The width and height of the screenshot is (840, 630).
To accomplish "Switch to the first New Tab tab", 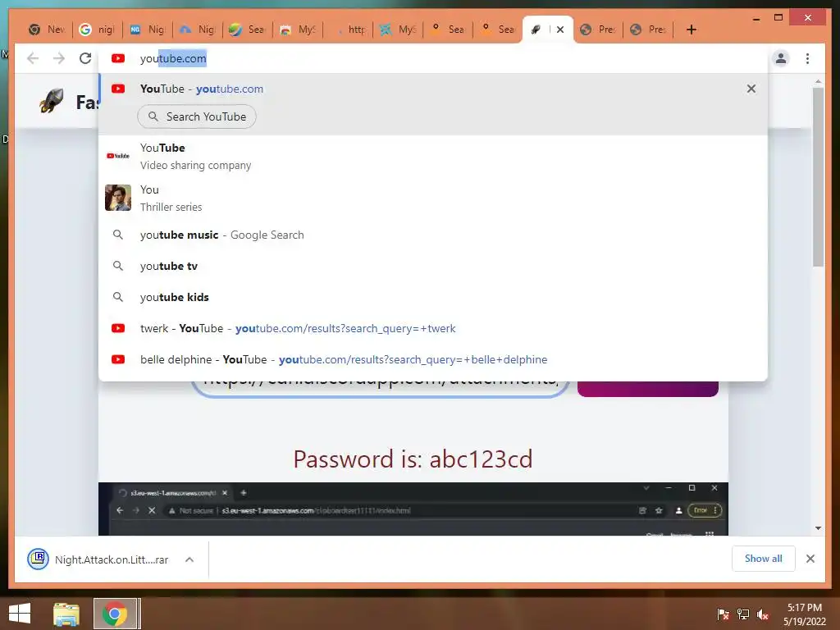I will (x=47, y=30).
